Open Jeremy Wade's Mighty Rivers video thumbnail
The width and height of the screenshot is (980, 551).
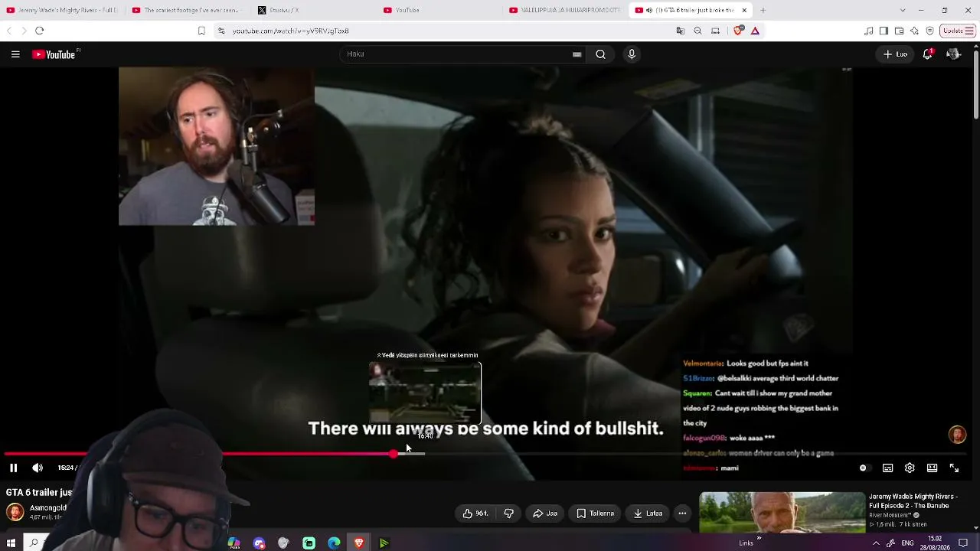point(782,511)
